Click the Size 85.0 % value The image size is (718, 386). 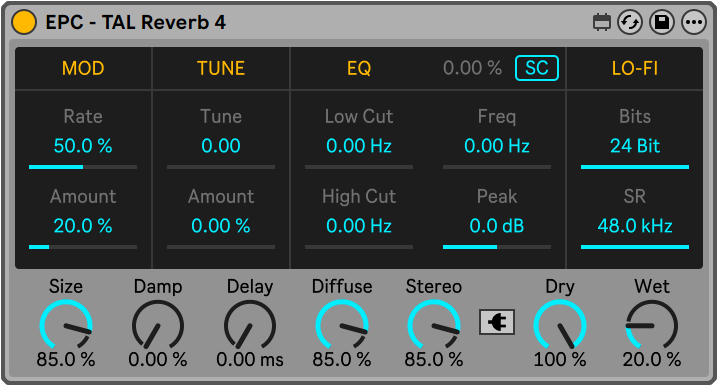(66, 359)
